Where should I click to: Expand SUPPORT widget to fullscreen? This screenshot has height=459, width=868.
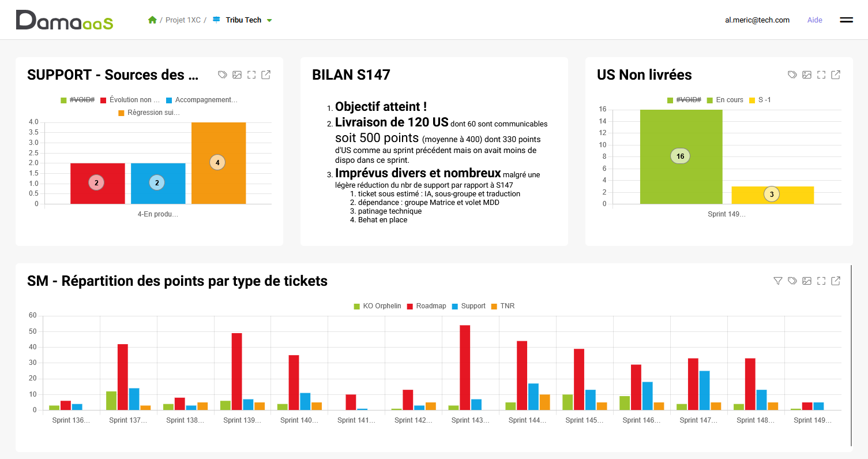point(251,74)
